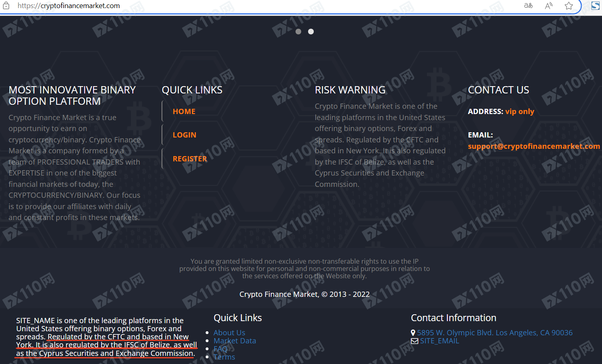Click the envelope icon beside SITE_EMAIL
The width and height of the screenshot is (602, 364).
(x=415, y=341)
